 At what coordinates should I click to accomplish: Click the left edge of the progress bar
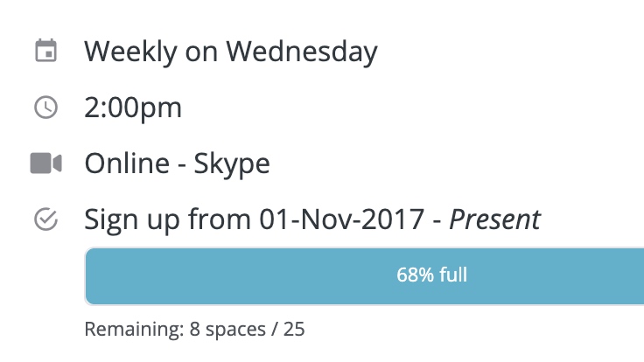click(87, 276)
